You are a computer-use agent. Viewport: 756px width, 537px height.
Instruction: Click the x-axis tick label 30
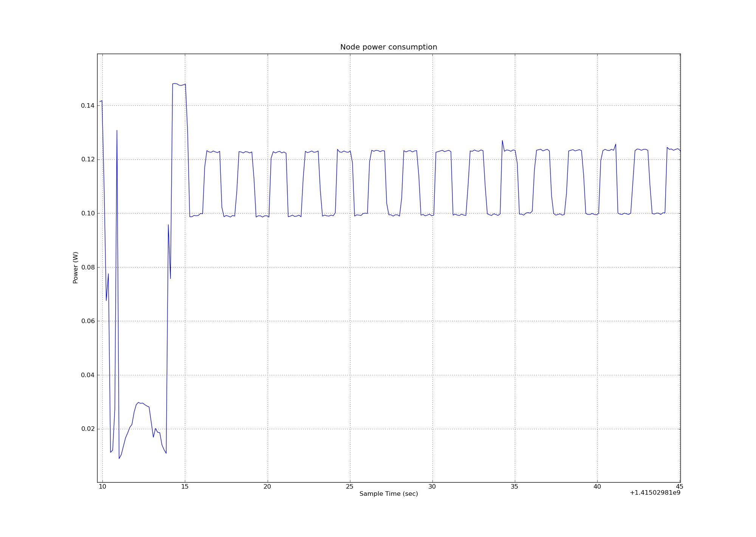[x=432, y=487]
